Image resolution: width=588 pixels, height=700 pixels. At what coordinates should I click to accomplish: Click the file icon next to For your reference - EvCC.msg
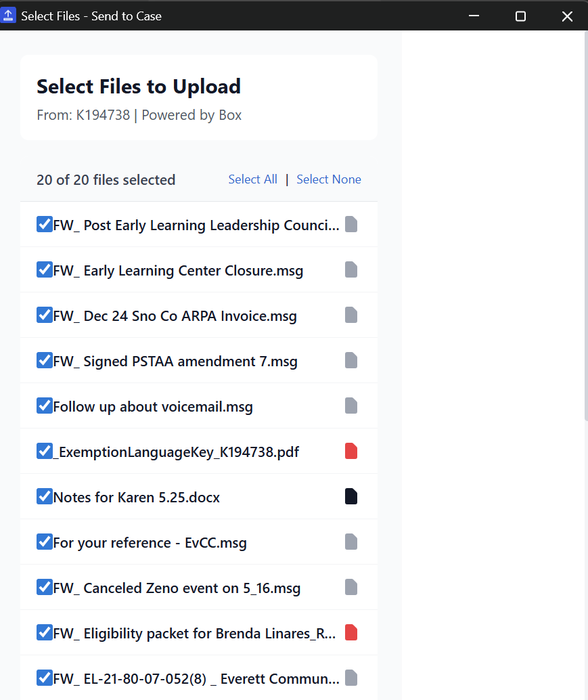pos(350,542)
